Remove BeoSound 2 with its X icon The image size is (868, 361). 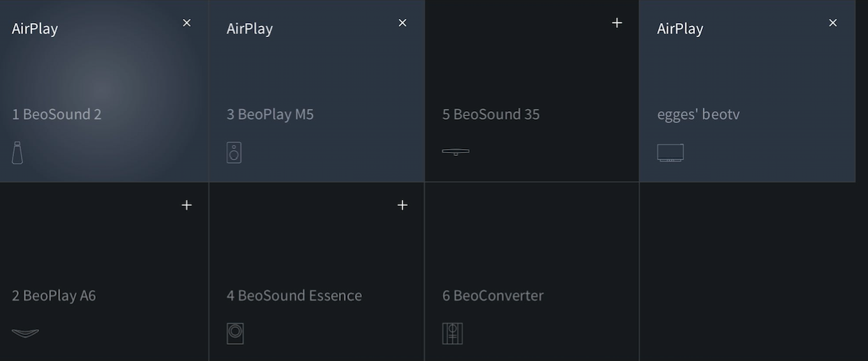187,23
